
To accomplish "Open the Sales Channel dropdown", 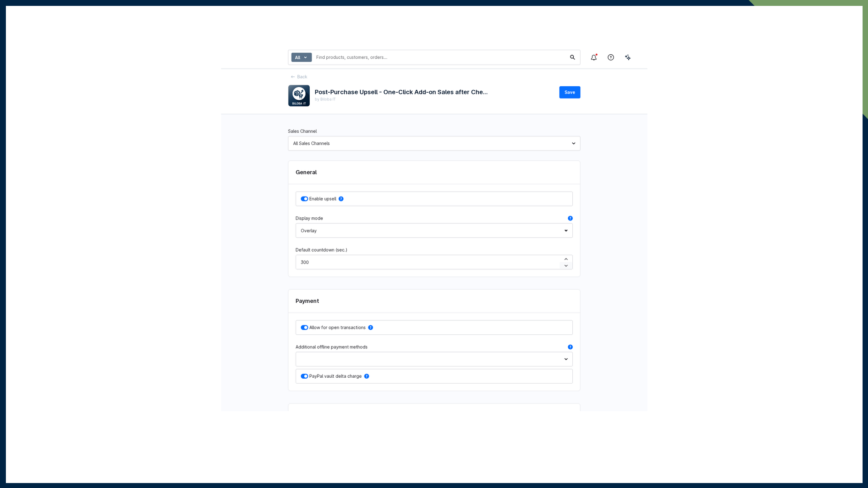I will click(x=434, y=144).
